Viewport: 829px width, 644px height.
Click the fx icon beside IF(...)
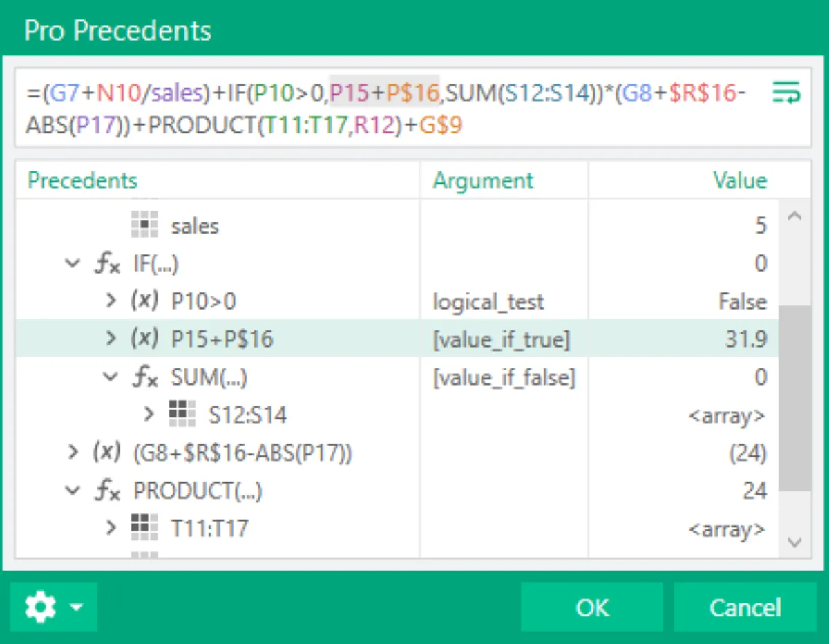point(108,263)
